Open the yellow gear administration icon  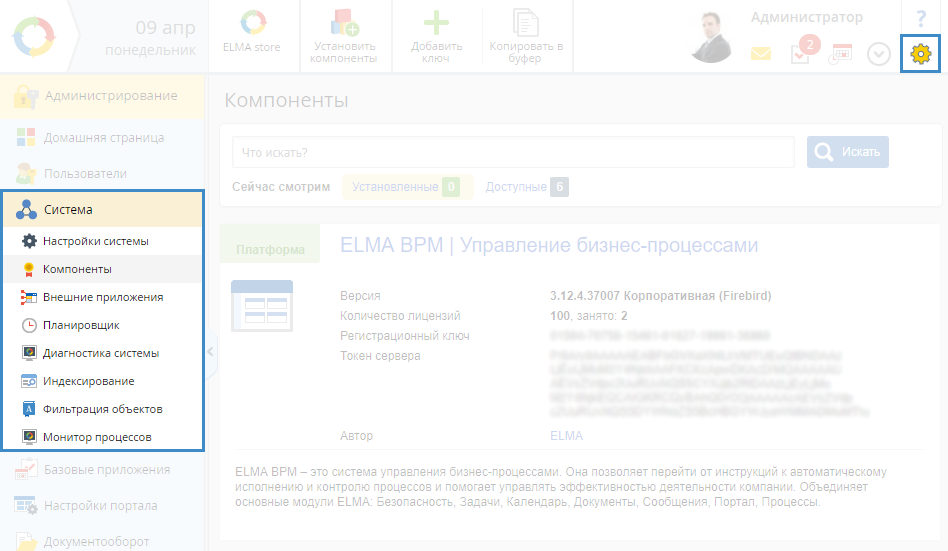click(920, 54)
